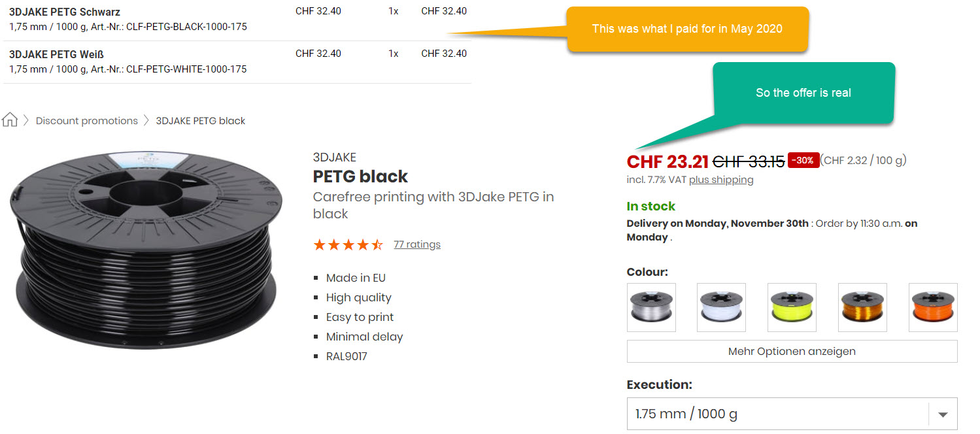Image resolution: width=980 pixels, height=434 pixels.
Task: Select the orange filament colour swatch
Action: point(933,307)
